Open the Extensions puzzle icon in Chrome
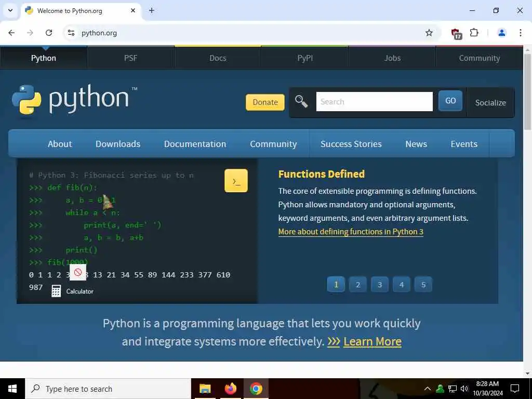 474,33
